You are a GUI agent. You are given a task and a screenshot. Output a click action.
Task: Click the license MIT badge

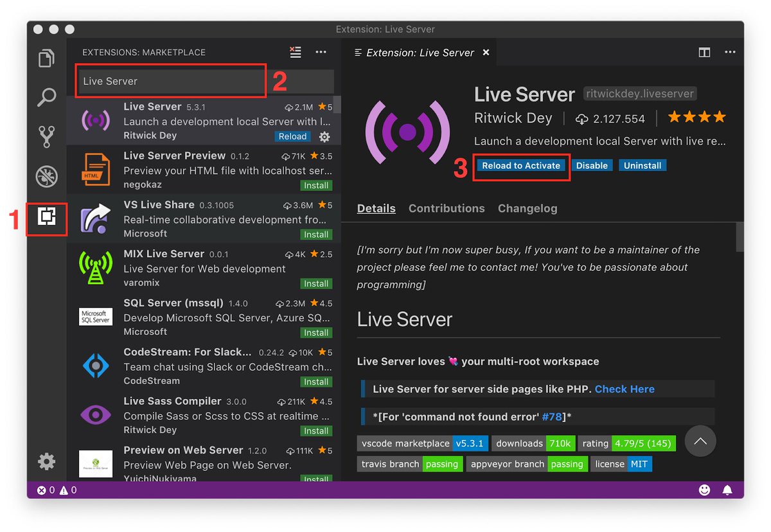click(621, 464)
